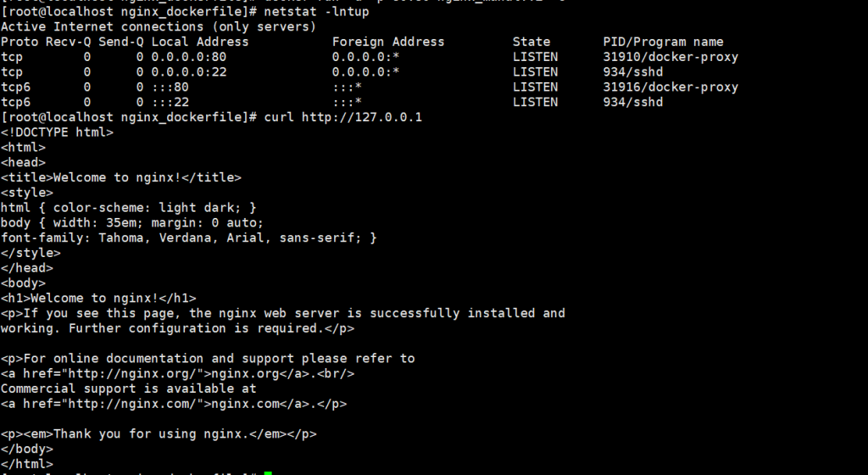Click the 31916/docker-proxy process entry
Viewport: 868px width, 475px height.
(670, 87)
